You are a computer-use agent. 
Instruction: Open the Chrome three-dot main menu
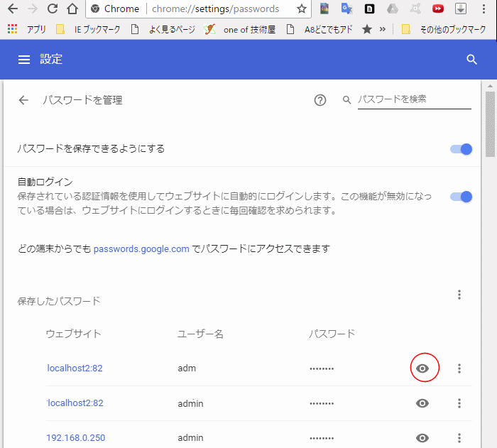[x=484, y=9]
